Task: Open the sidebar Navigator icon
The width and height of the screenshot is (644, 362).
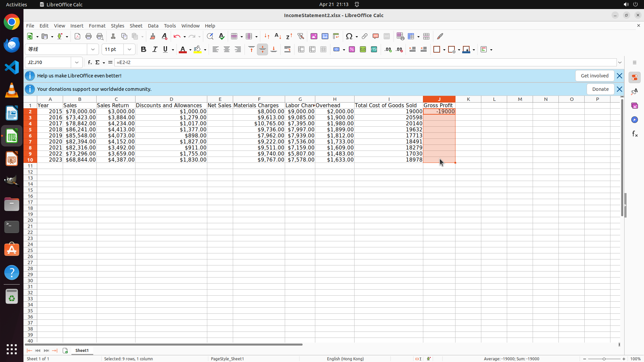Action: (634, 120)
